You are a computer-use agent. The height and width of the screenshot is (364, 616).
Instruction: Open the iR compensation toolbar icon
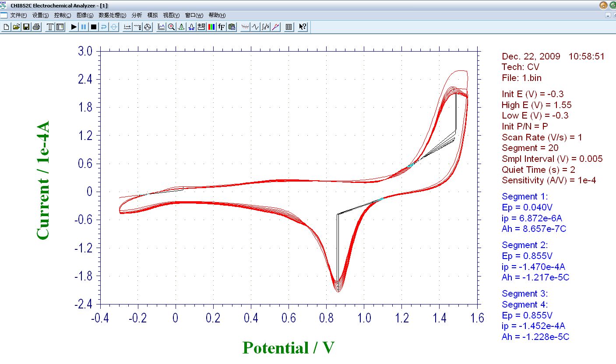point(127,27)
